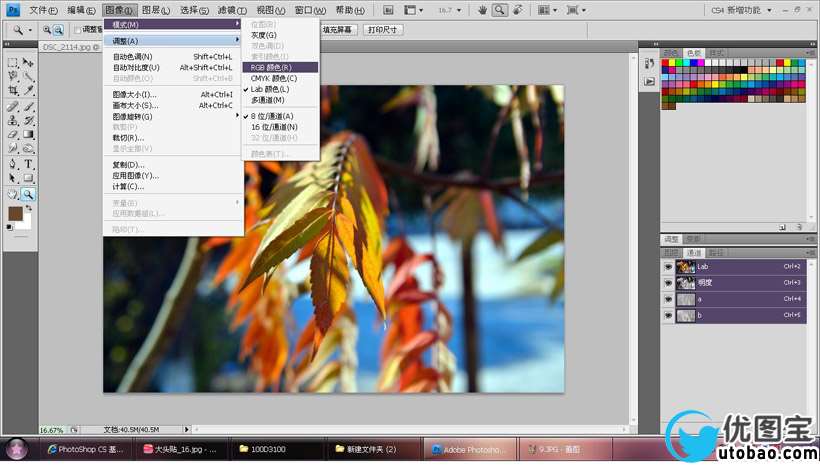Image resolution: width=820 pixels, height=467 pixels.
Task: Select the Brush tool
Action: pyautogui.click(x=28, y=107)
